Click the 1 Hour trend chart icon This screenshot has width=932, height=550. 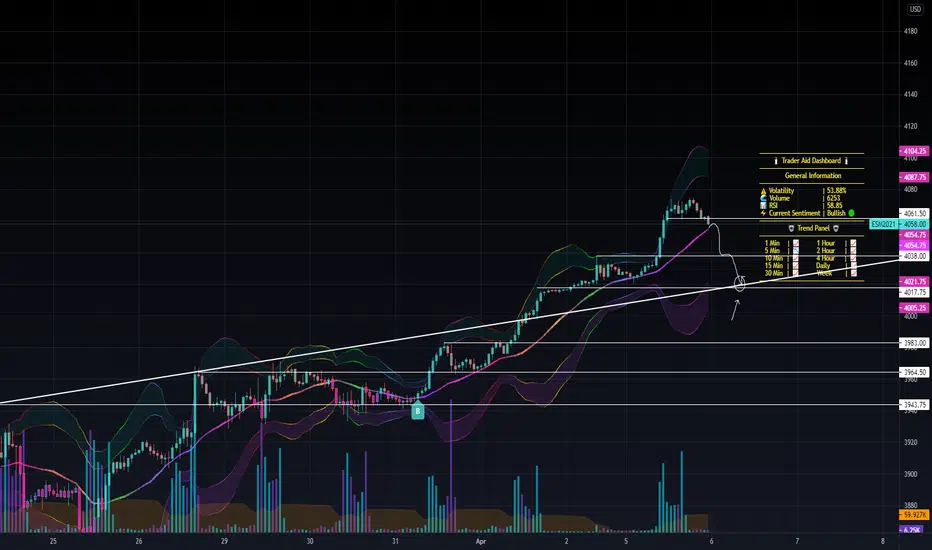(854, 243)
